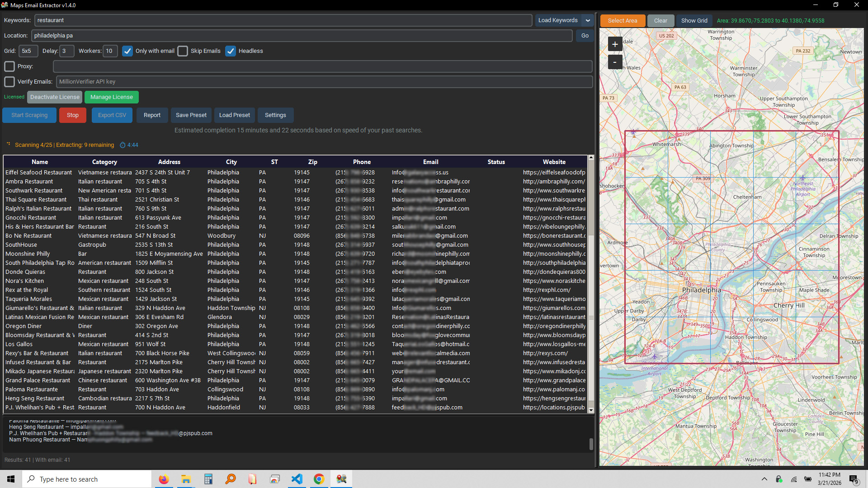Open Calculator from the taskbar
The image size is (868, 488).
pyautogui.click(x=208, y=479)
